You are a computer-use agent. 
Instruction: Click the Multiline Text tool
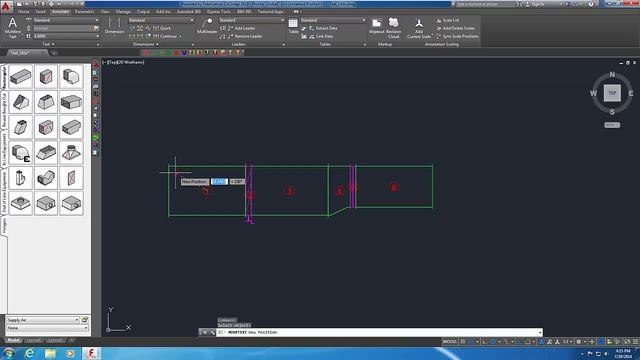[13, 28]
